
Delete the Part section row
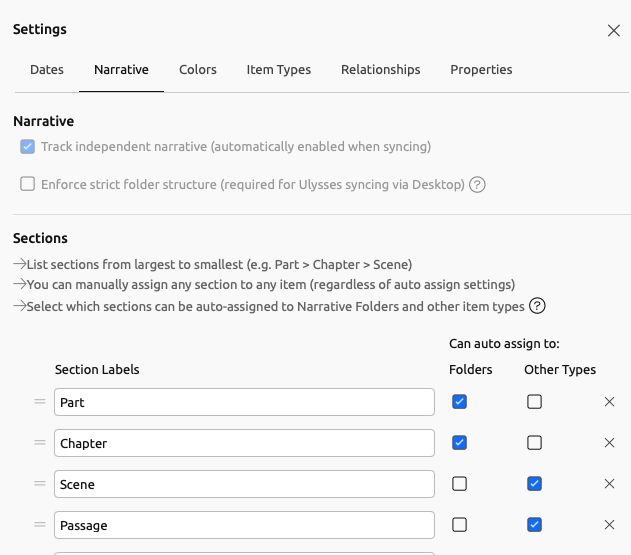(x=609, y=402)
